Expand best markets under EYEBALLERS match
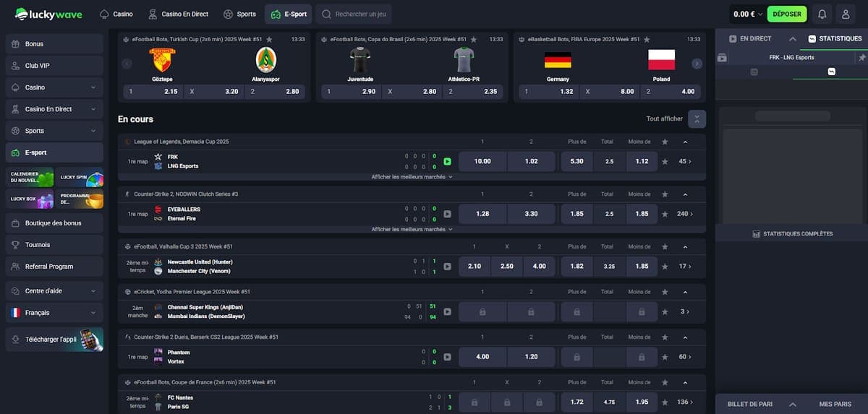 pyautogui.click(x=412, y=229)
